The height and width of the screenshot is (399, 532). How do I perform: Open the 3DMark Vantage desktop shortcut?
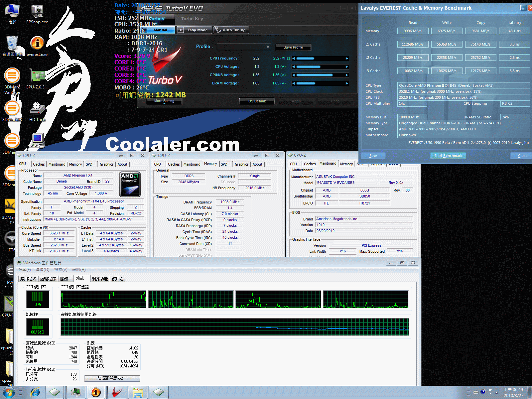coord(12,81)
